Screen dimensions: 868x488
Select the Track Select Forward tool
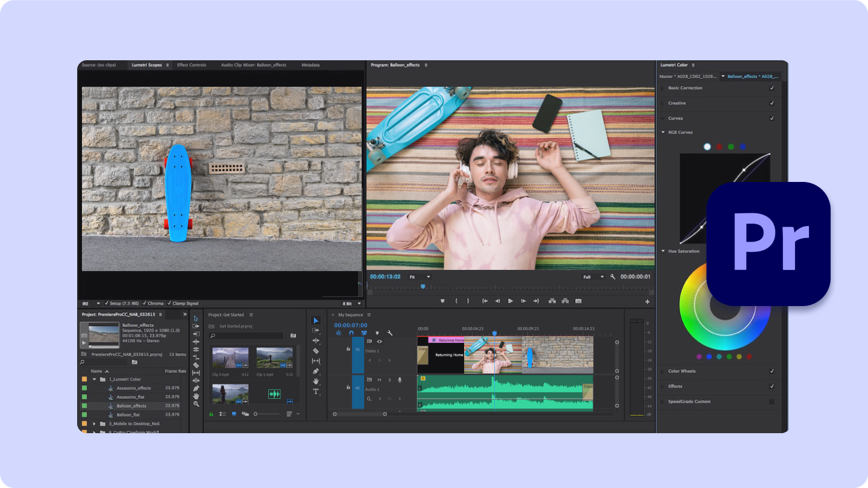pyautogui.click(x=315, y=330)
